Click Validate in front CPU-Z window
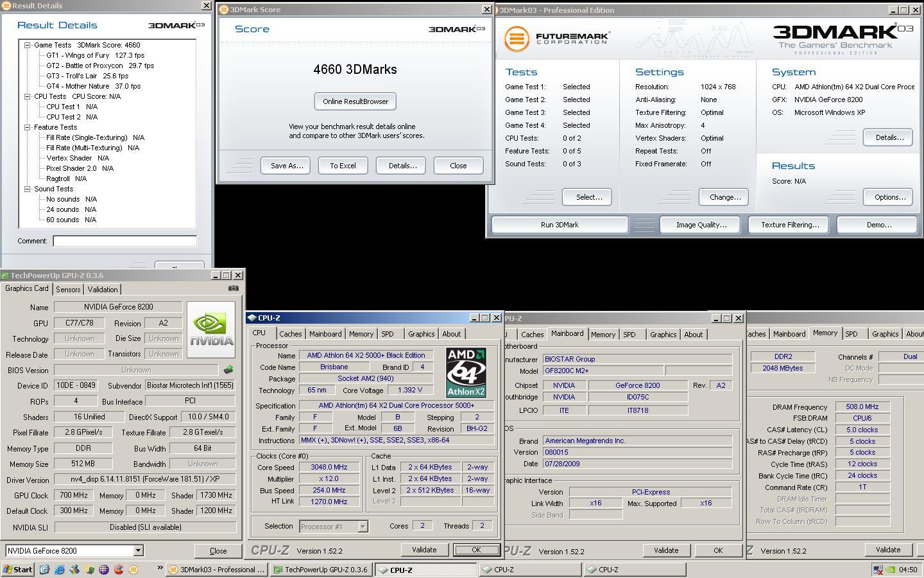 point(424,550)
